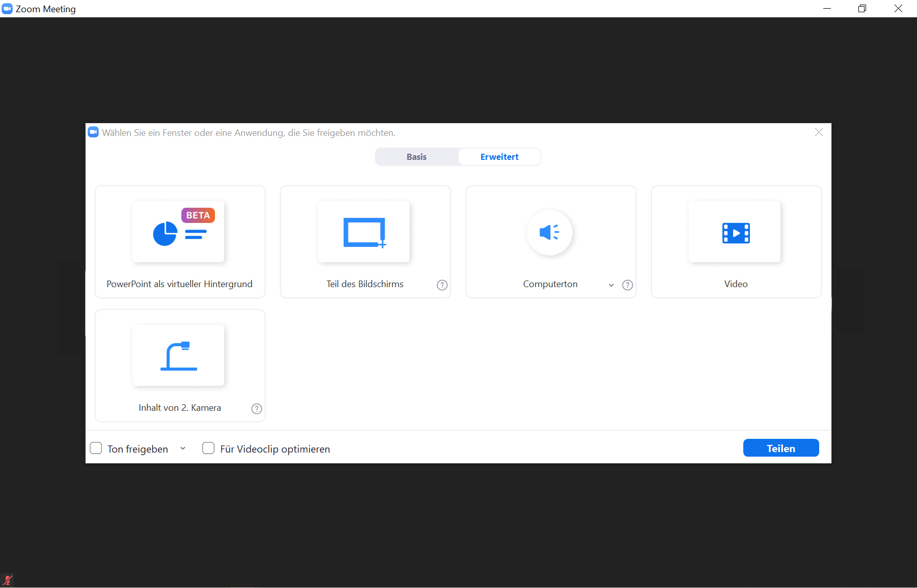Screen dimensions: 917x588
Task: Click the muted microphone status icon
Action: [x=8, y=580]
